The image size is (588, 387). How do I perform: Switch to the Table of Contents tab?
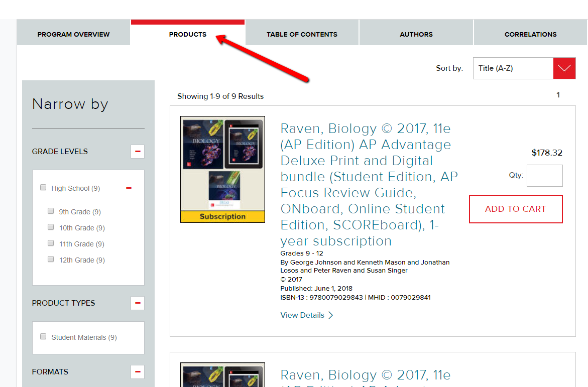(x=302, y=34)
